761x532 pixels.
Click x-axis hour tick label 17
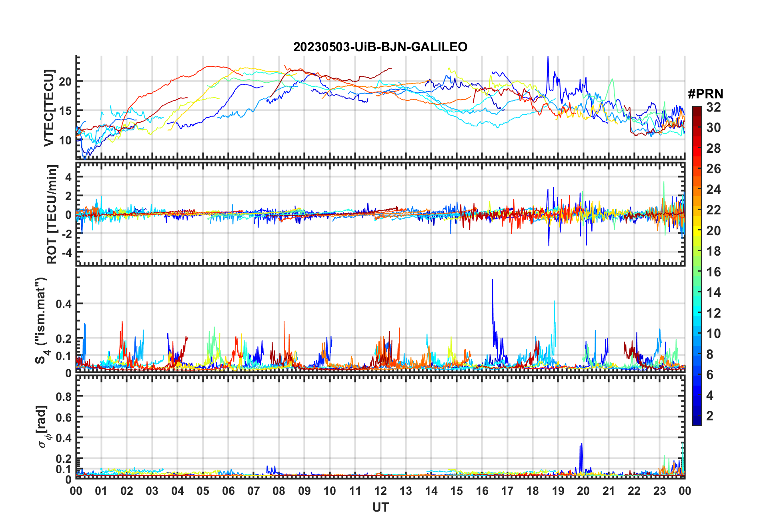point(507,491)
